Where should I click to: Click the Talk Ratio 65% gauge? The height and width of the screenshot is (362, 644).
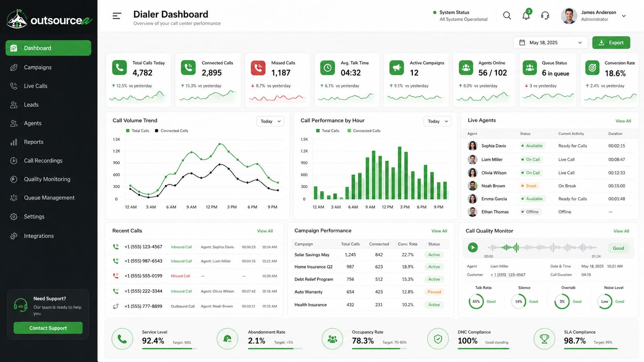pos(476,302)
